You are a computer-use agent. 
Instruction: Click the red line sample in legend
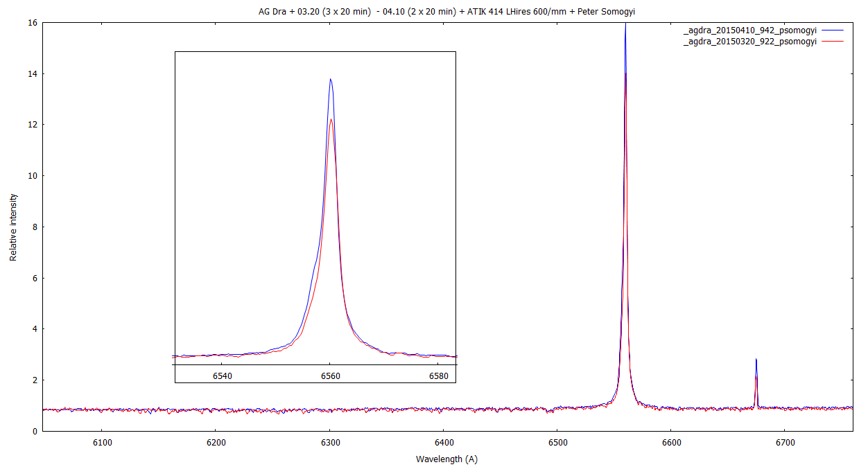pyautogui.click(x=832, y=42)
